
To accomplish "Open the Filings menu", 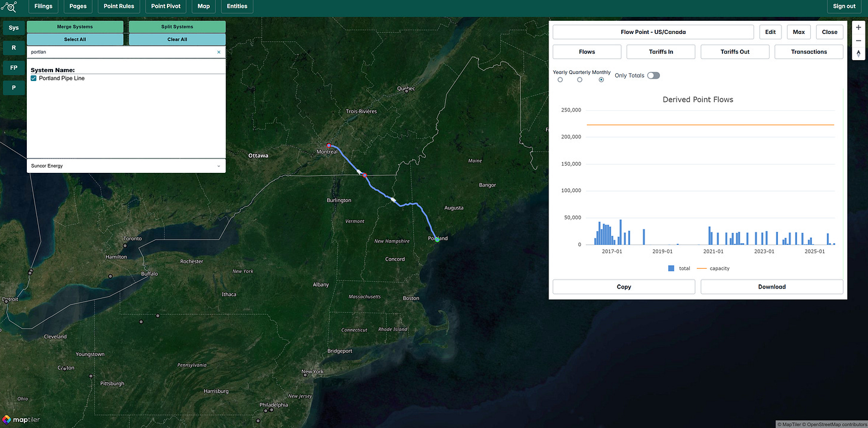I will tap(44, 7).
